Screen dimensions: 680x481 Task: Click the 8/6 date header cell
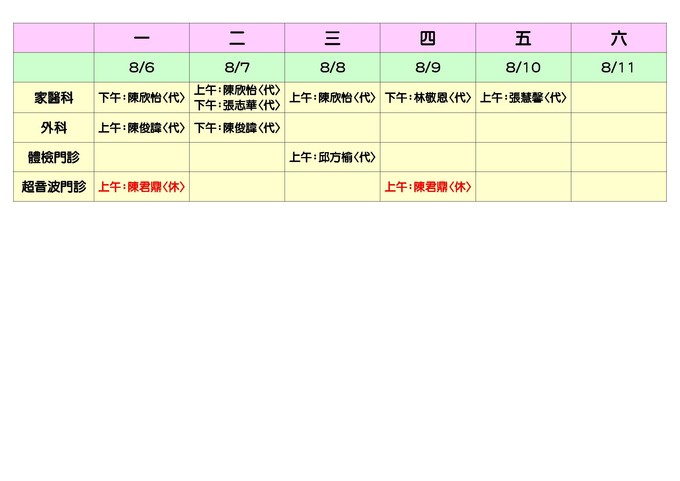click(x=141, y=68)
